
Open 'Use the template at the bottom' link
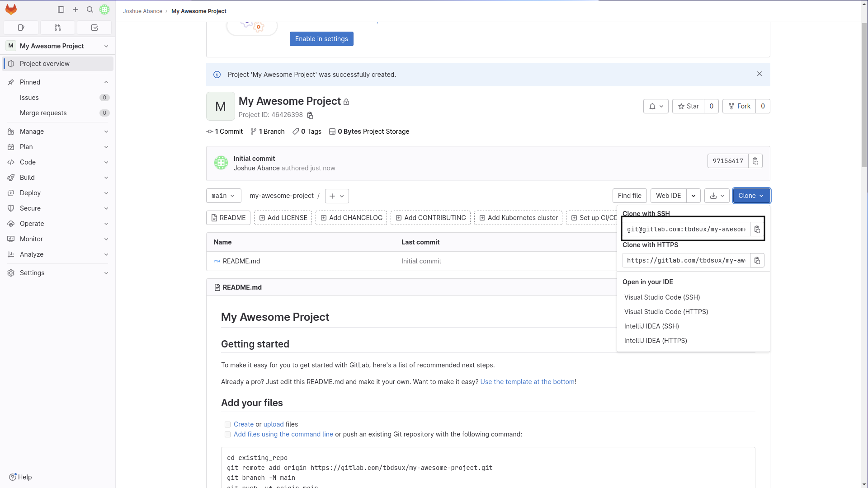pyautogui.click(x=527, y=382)
